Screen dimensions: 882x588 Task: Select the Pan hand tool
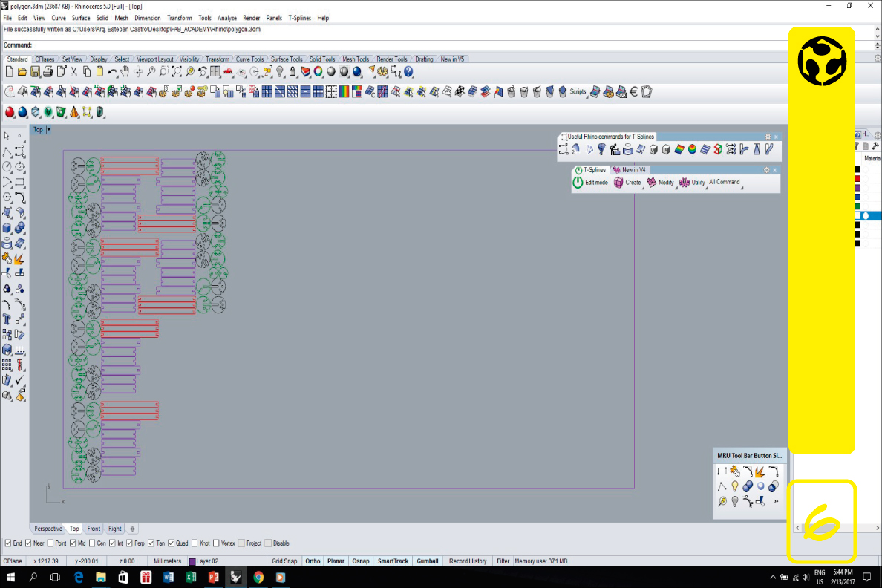point(125,72)
